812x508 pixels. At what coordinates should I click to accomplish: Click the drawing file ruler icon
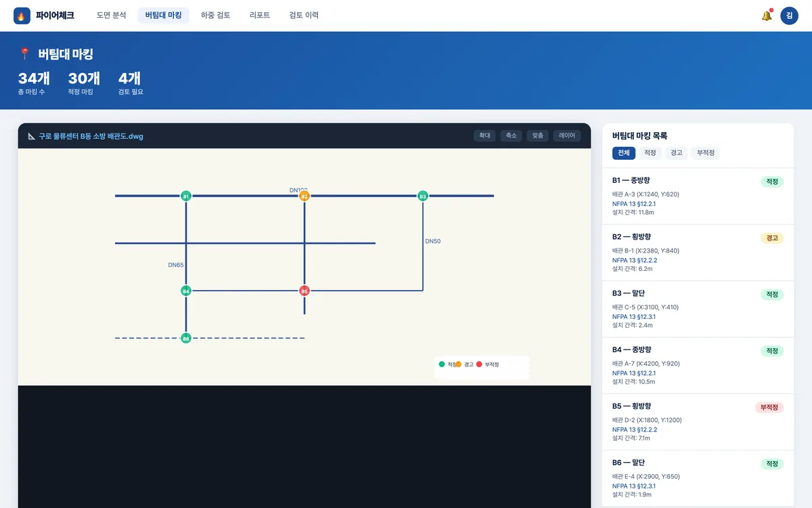pos(32,136)
